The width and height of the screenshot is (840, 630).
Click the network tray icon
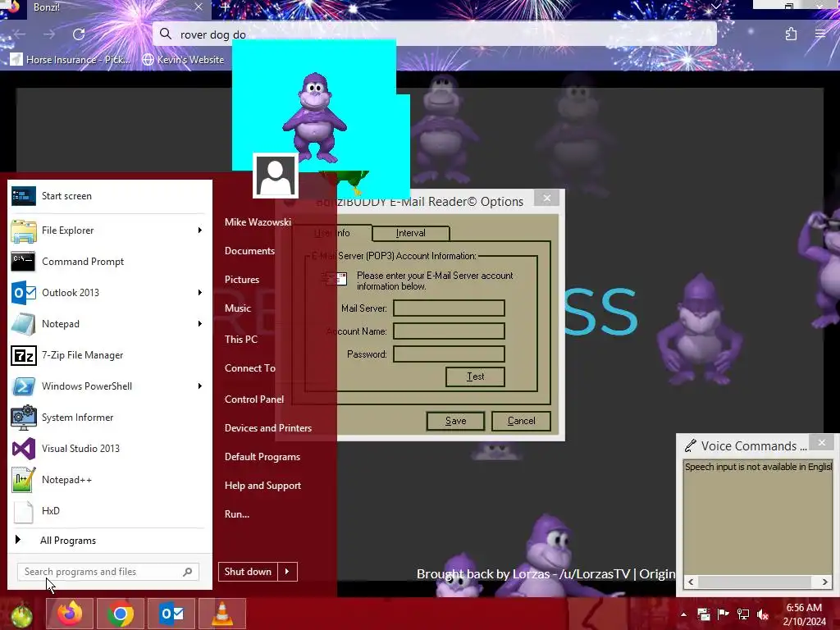[x=743, y=614]
